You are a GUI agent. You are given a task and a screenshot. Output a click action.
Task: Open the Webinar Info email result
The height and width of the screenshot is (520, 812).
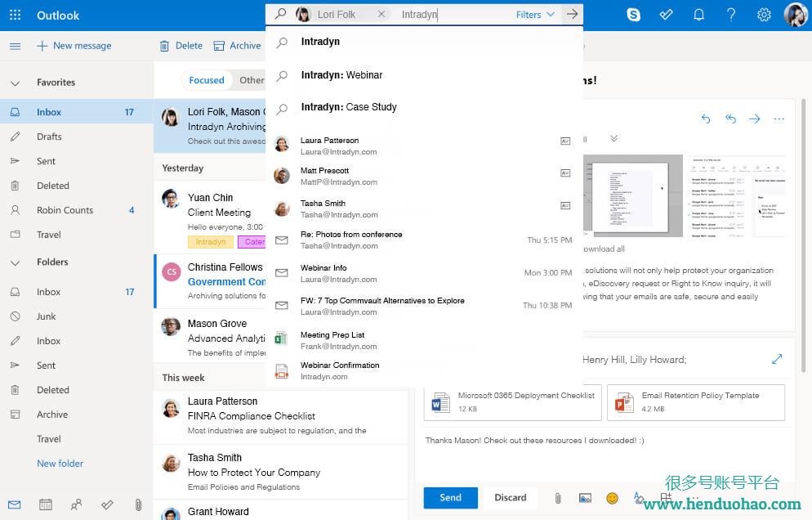(424, 273)
